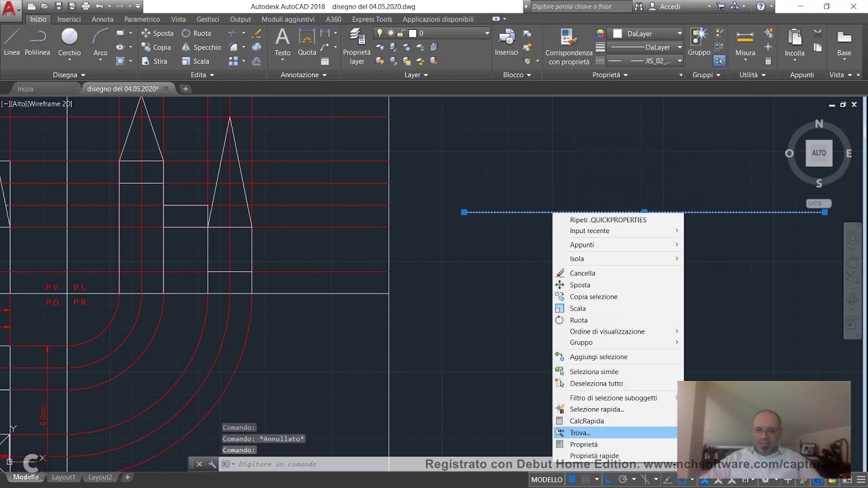Screen dimensions: 868x488
Task: Switch to the Annota ribbon tab
Action: [x=102, y=19]
